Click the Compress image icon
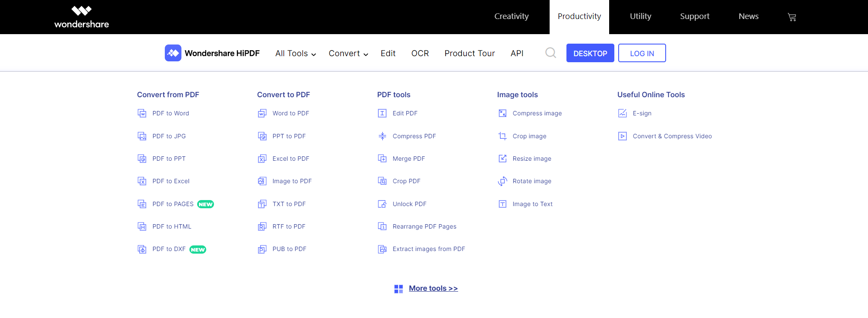Image resolution: width=868 pixels, height=318 pixels. click(503, 113)
